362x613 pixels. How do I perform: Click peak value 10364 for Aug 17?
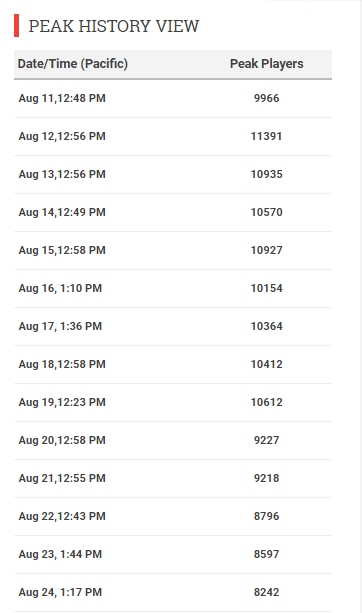267,326
